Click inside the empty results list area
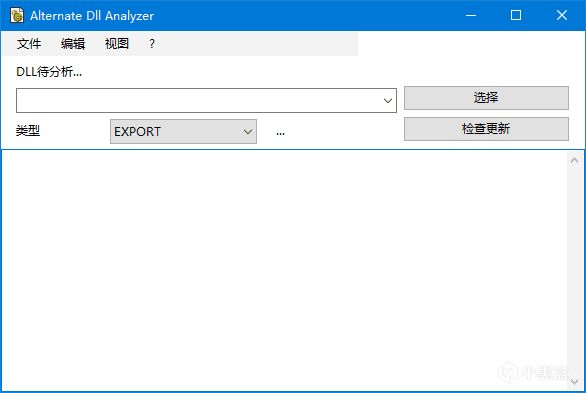Screen dimensions: 586x393 (284, 270)
